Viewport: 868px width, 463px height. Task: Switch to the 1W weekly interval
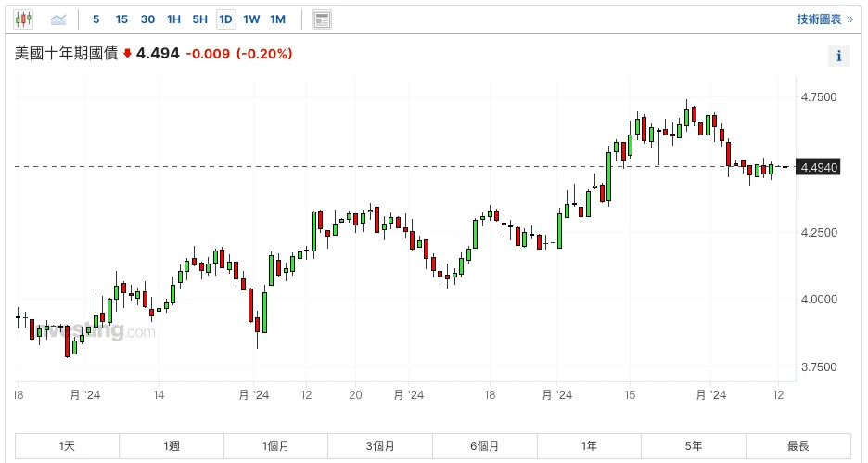(x=251, y=19)
